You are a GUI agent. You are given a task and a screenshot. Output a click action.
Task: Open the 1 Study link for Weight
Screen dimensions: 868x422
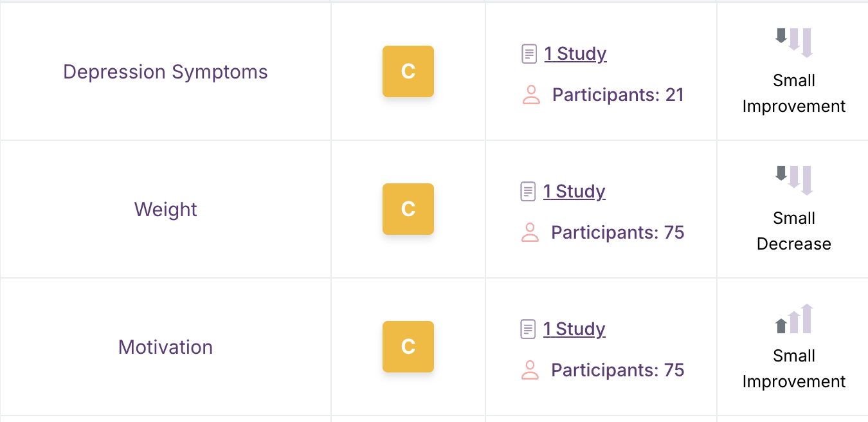coord(574,191)
